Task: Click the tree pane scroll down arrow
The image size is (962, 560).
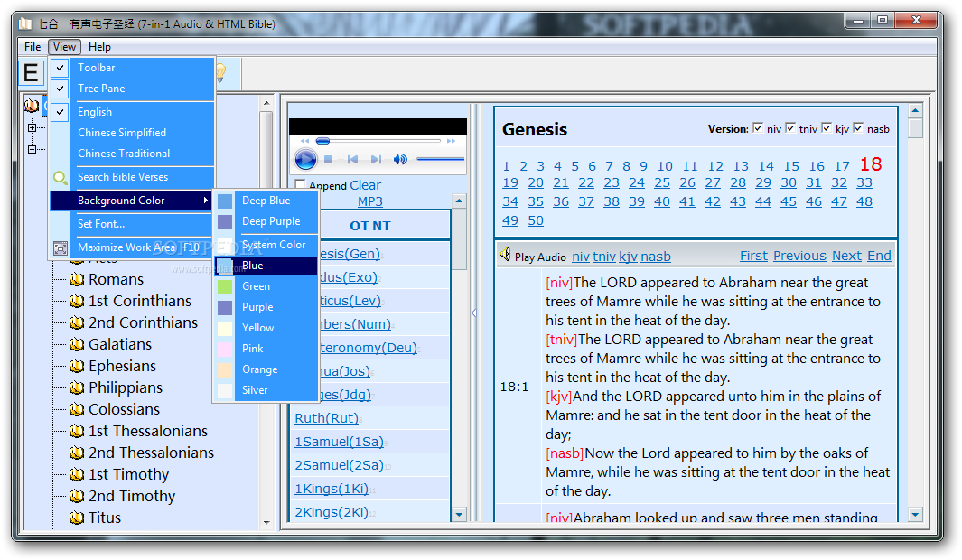Action: pos(266,523)
